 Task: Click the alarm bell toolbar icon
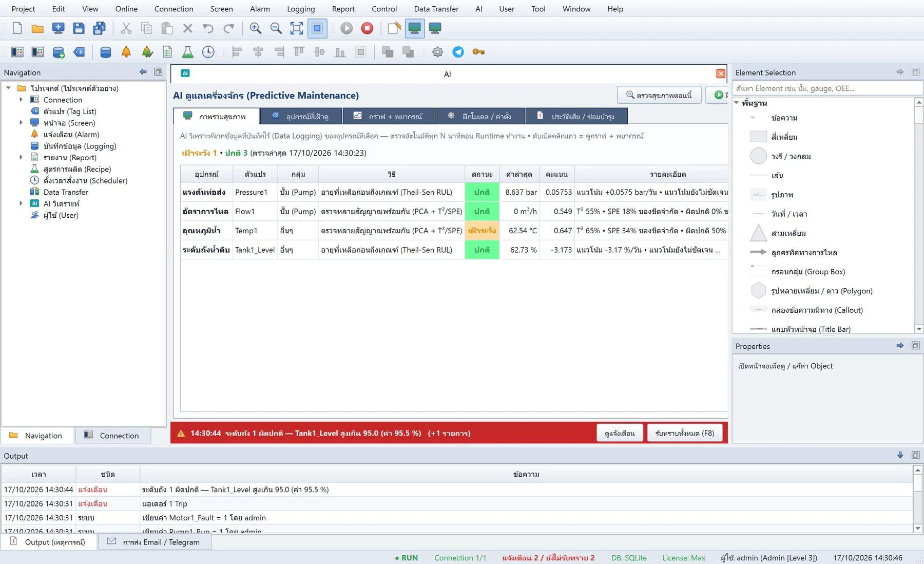click(x=126, y=52)
